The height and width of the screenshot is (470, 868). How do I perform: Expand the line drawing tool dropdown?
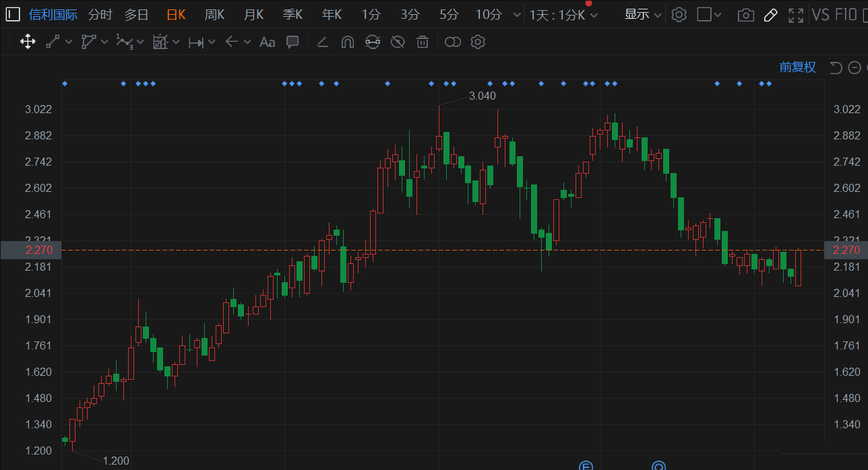[x=68, y=42]
